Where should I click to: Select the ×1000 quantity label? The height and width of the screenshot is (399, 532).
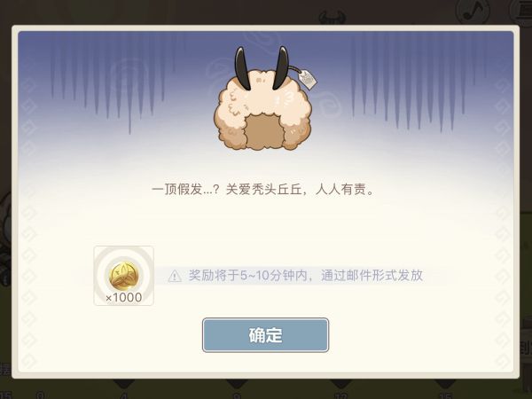coord(124,298)
